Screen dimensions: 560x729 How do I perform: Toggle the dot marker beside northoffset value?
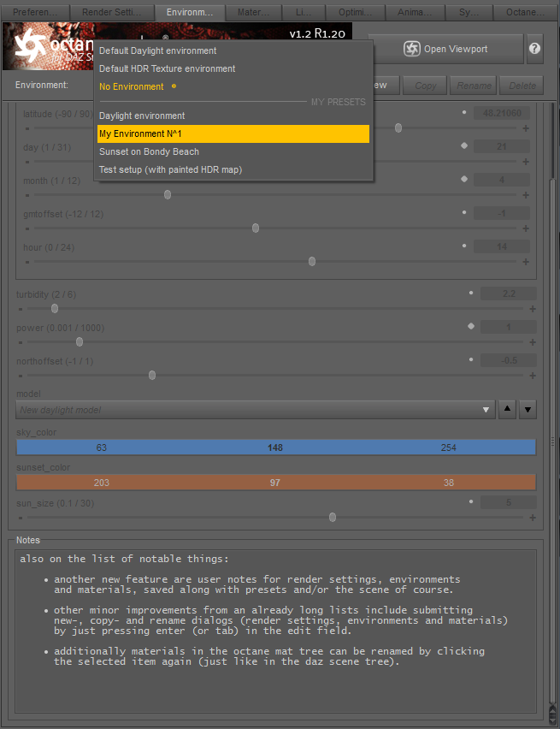471,359
